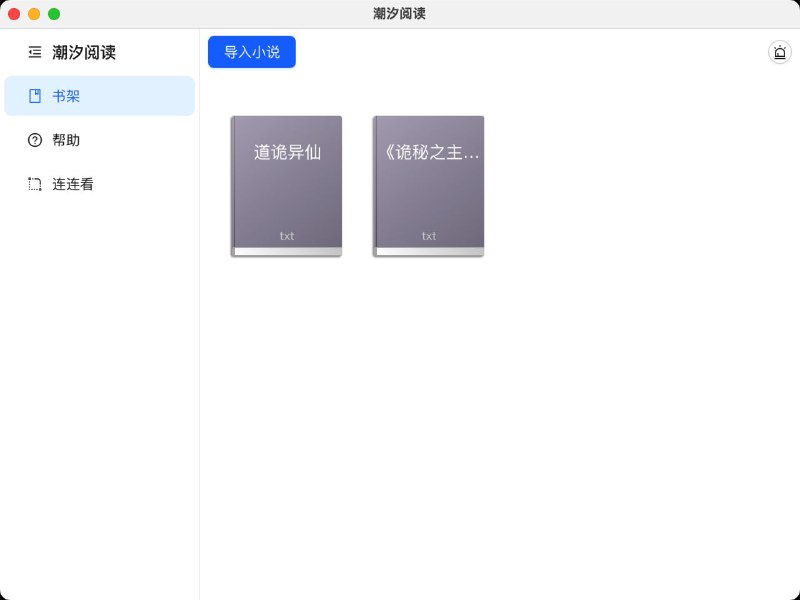This screenshot has height=600, width=800.
Task: Click the dashed-square icon beside 连连看
Action: 35,184
